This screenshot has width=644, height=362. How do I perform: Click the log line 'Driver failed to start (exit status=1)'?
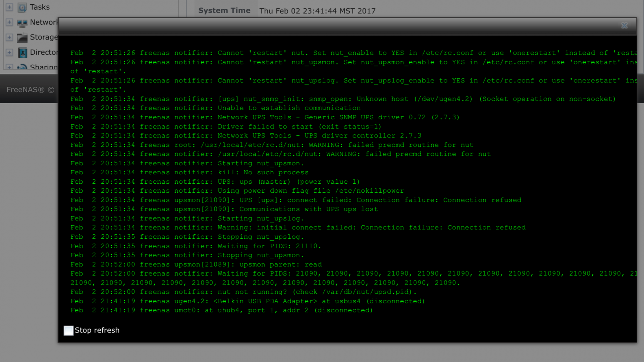(226, 127)
